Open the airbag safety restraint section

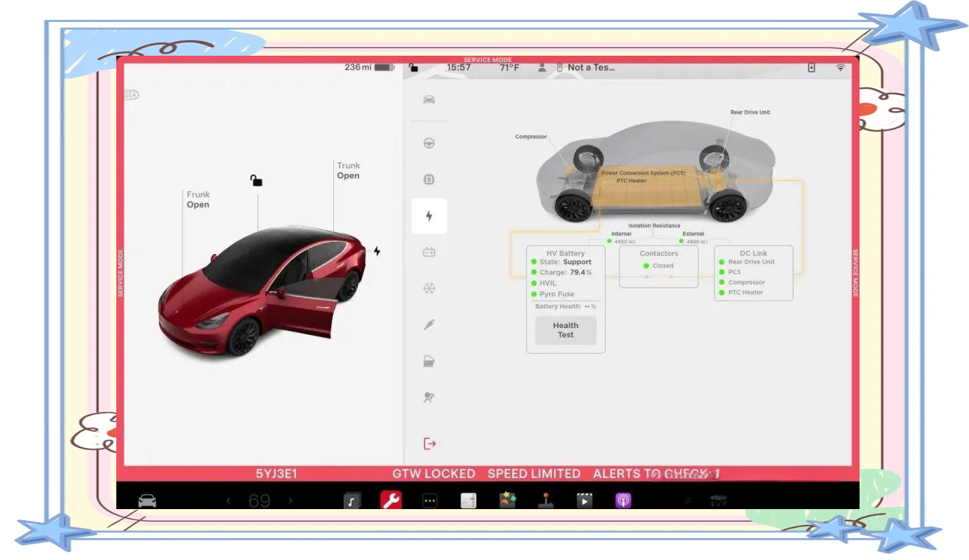pyautogui.click(x=429, y=397)
